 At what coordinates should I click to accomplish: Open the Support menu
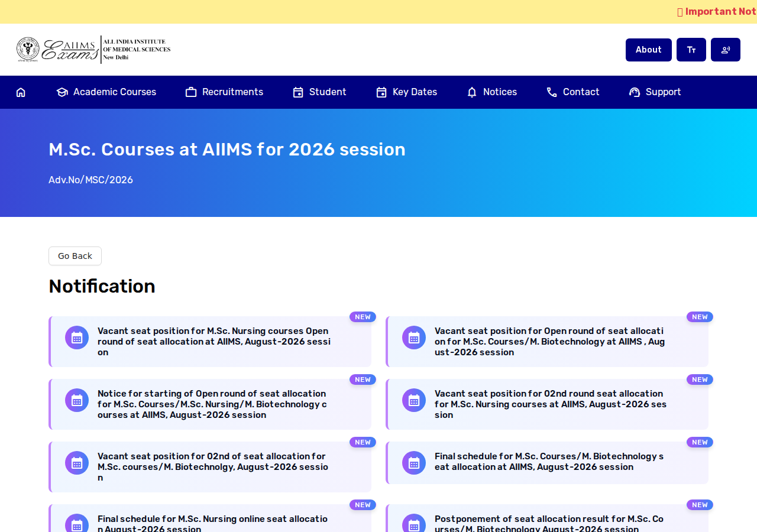click(x=655, y=92)
